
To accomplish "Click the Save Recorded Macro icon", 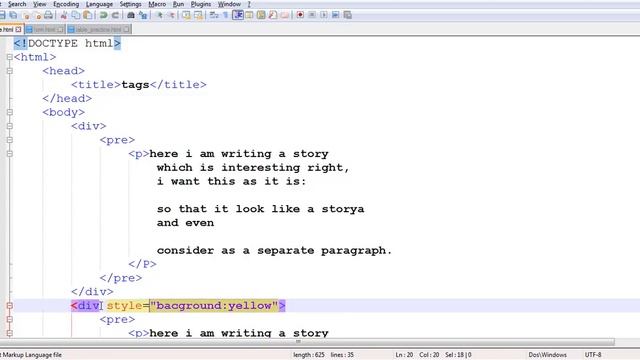I will coord(347,15).
